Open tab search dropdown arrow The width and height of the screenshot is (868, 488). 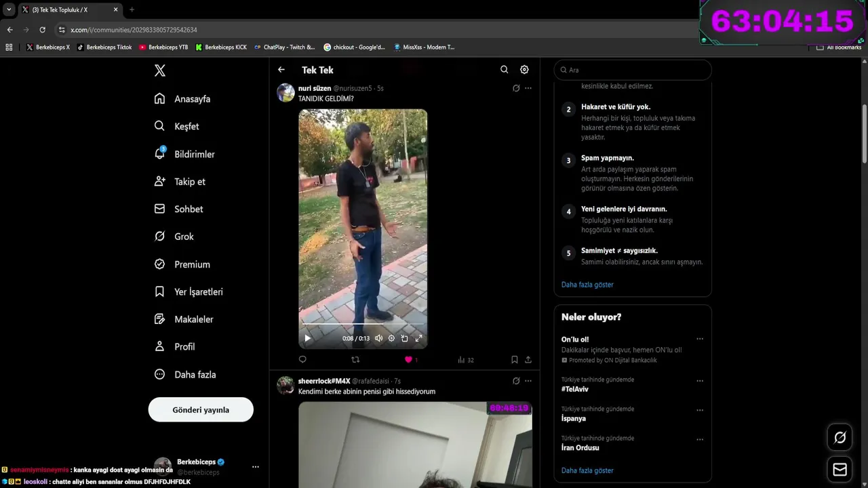tap(9, 9)
